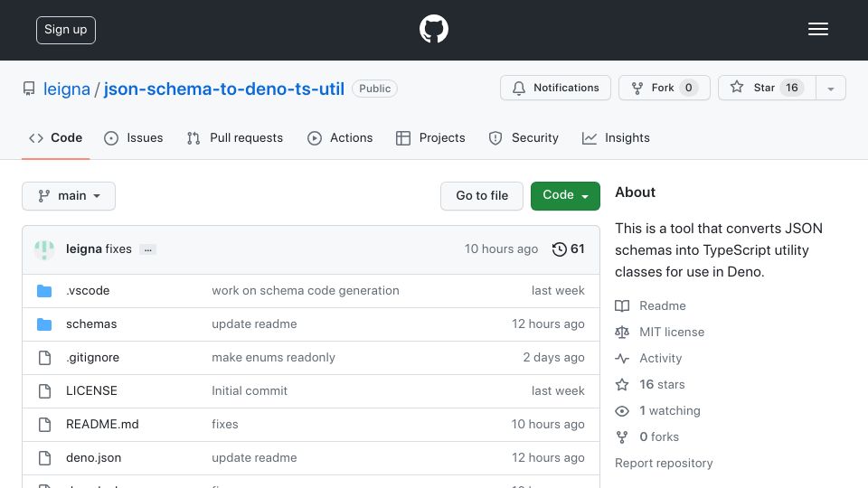868x488 pixels.
Task: Switch to the Issues tab
Action: click(134, 137)
